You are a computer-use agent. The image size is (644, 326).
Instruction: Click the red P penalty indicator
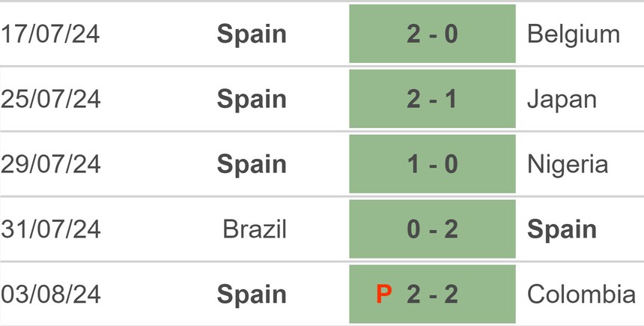click(x=384, y=295)
